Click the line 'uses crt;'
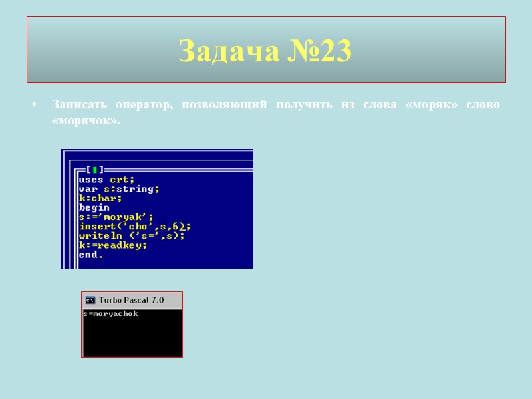 (106, 179)
